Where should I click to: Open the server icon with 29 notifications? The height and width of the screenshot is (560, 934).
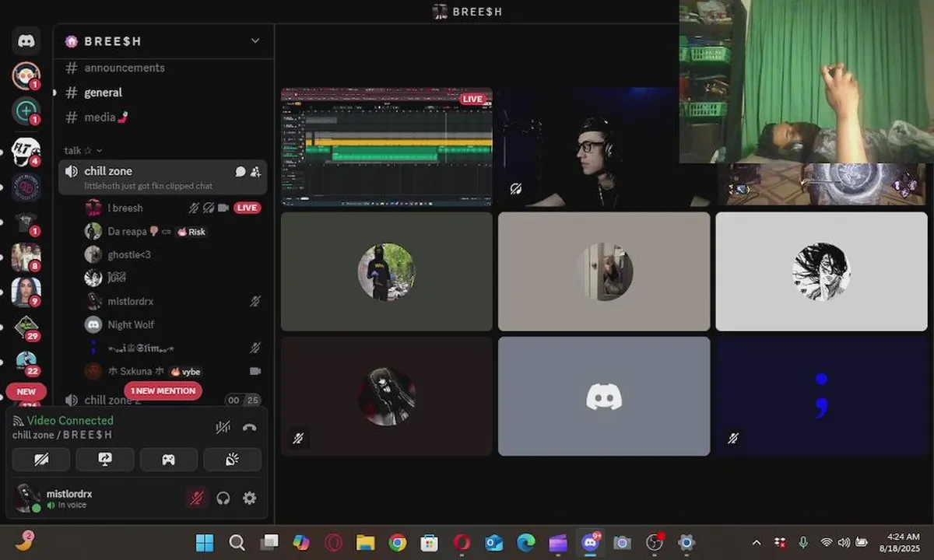click(x=26, y=326)
